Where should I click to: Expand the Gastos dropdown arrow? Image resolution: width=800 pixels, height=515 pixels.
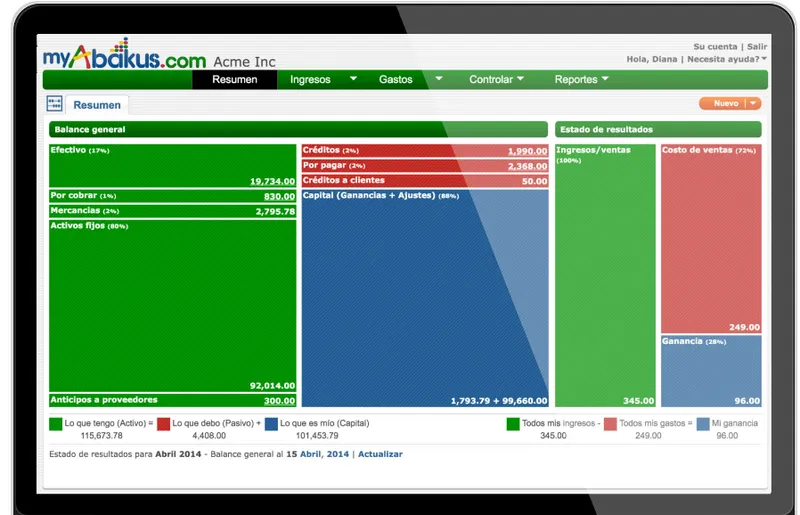pyautogui.click(x=439, y=79)
